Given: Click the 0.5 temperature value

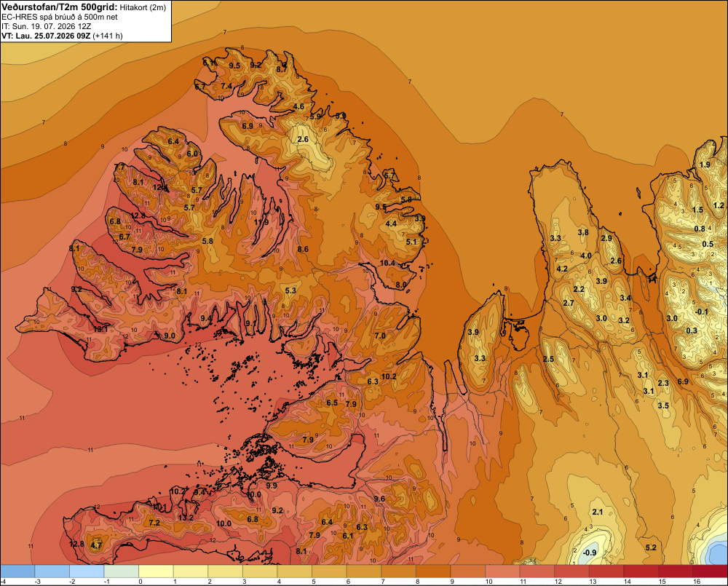Looking at the screenshot, I should point(708,244).
